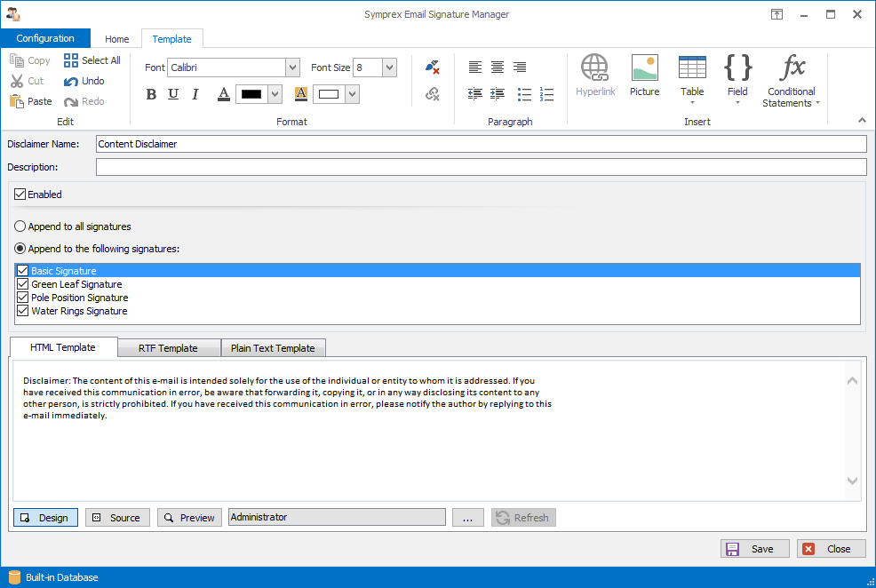
Task: Click the editor scroll up arrow
Action: [x=852, y=381]
